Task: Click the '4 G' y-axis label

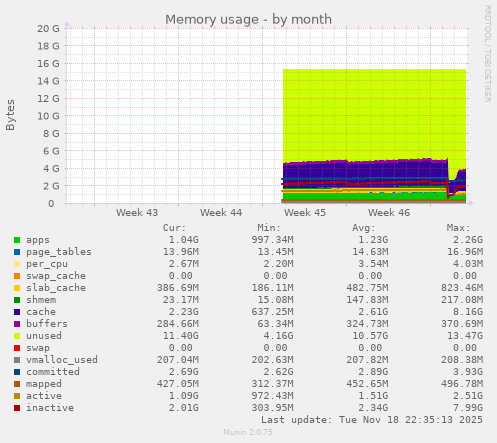Action: pyautogui.click(x=51, y=168)
